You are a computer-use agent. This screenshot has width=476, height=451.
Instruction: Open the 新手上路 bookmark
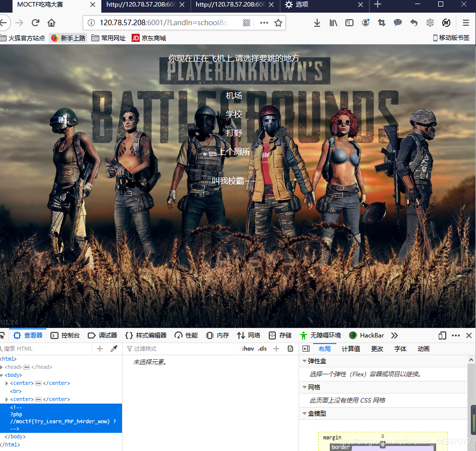(x=68, y=38)
